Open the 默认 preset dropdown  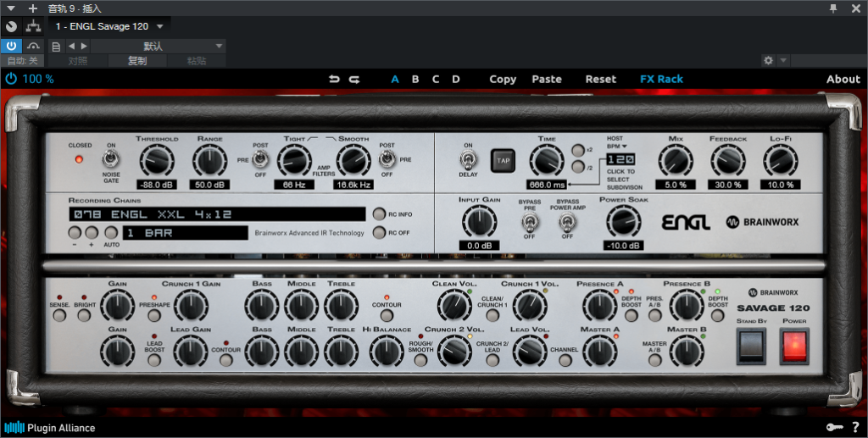[158, 47]
